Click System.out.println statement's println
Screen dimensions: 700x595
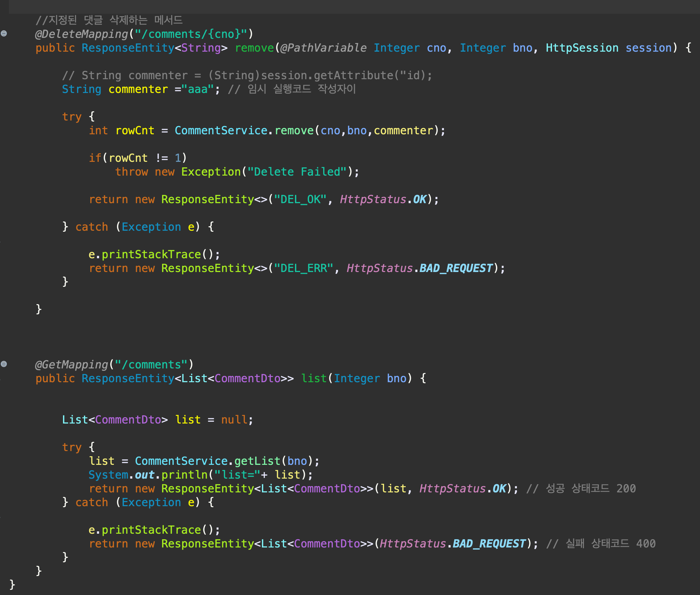point(184,475)
